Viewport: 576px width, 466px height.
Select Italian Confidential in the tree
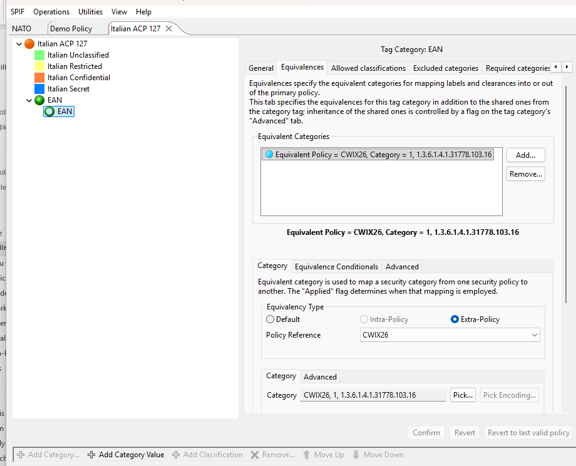[79, 78]
